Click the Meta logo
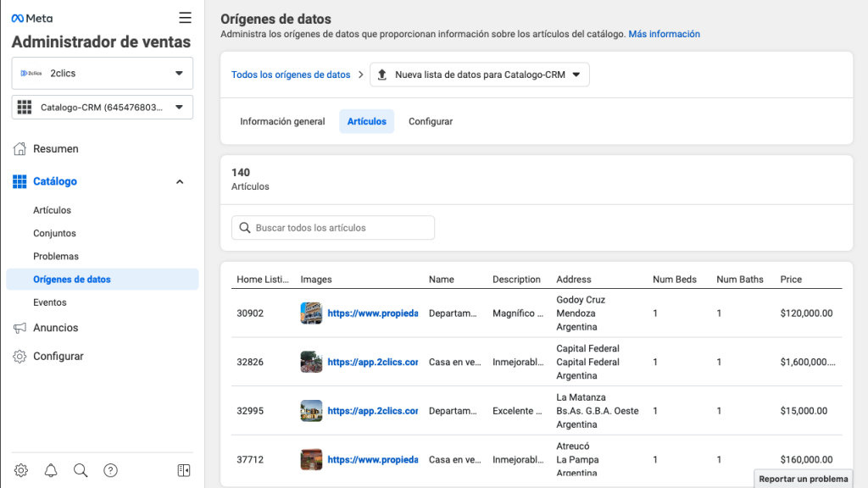 [x=32, y=19]
